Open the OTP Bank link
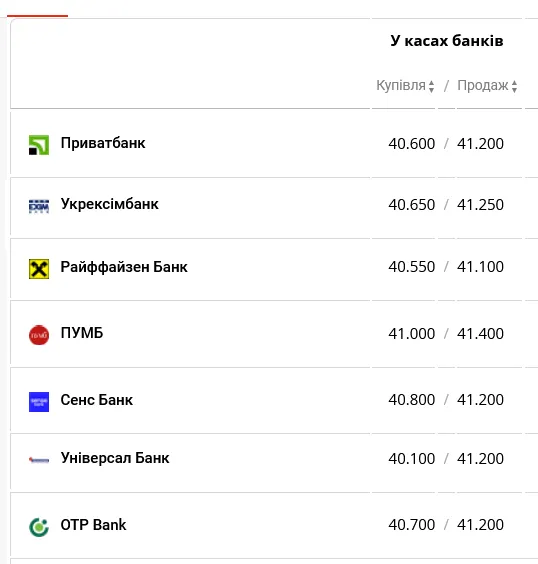 (x=94, y=525)
